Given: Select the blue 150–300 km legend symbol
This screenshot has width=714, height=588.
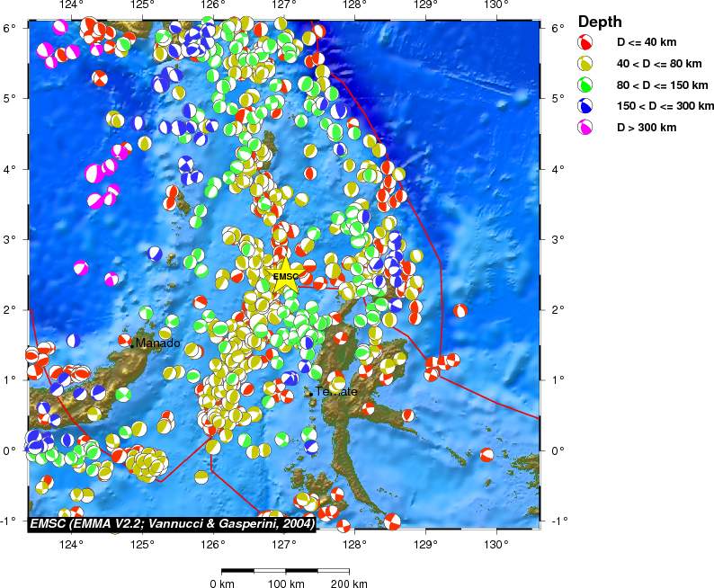Looking at the screenshot, I should click(x=585, y=106).
